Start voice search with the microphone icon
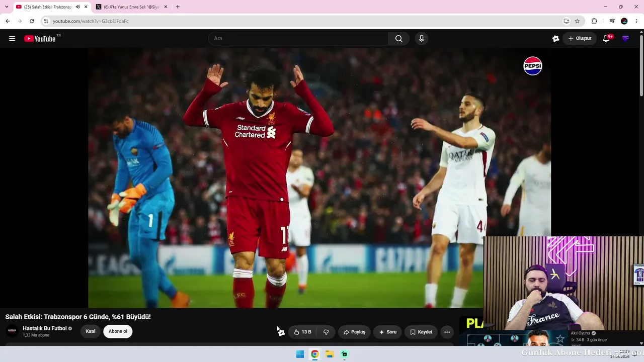 coord(422,39)
